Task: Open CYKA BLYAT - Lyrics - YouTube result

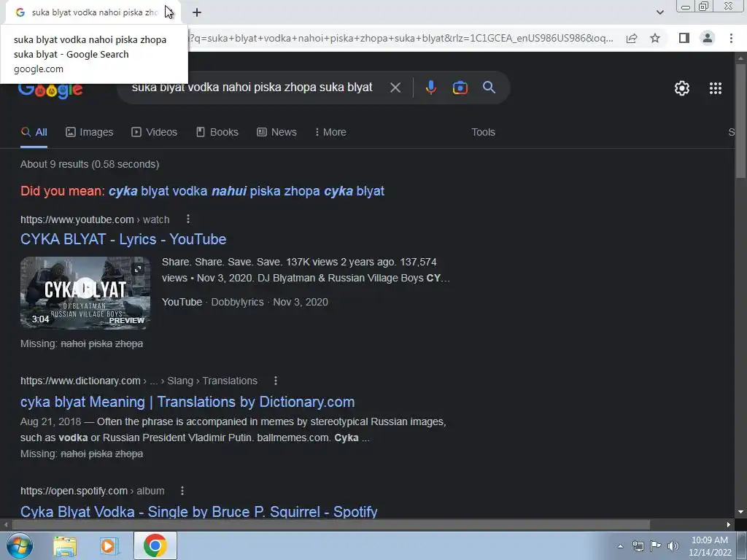Action: point(123,239)
